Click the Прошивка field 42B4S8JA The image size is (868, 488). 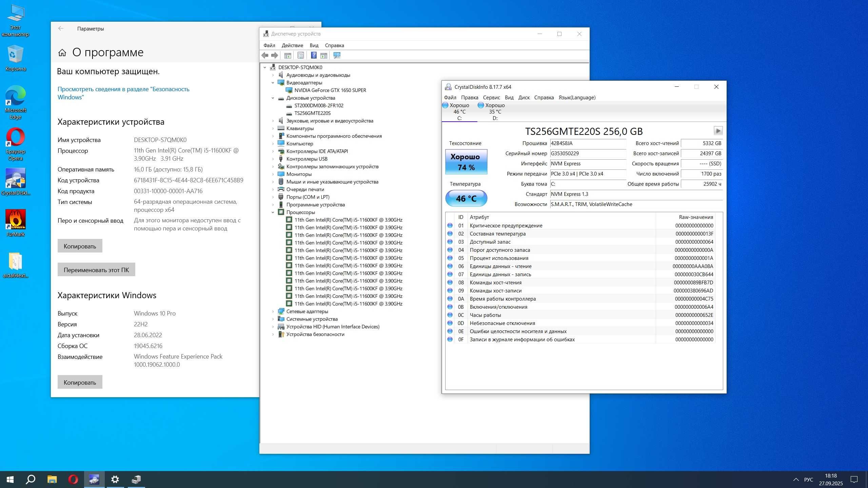coord(588,143)
